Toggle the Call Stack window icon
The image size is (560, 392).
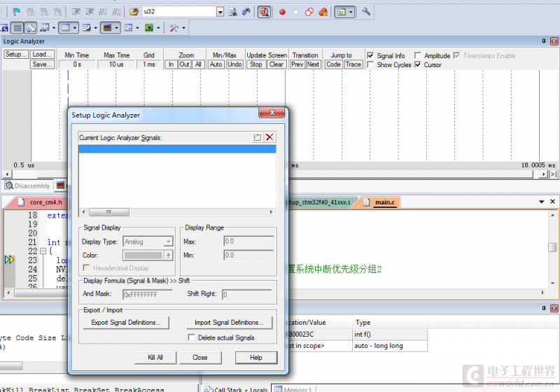pyautogui.click(x=31, y=28)
